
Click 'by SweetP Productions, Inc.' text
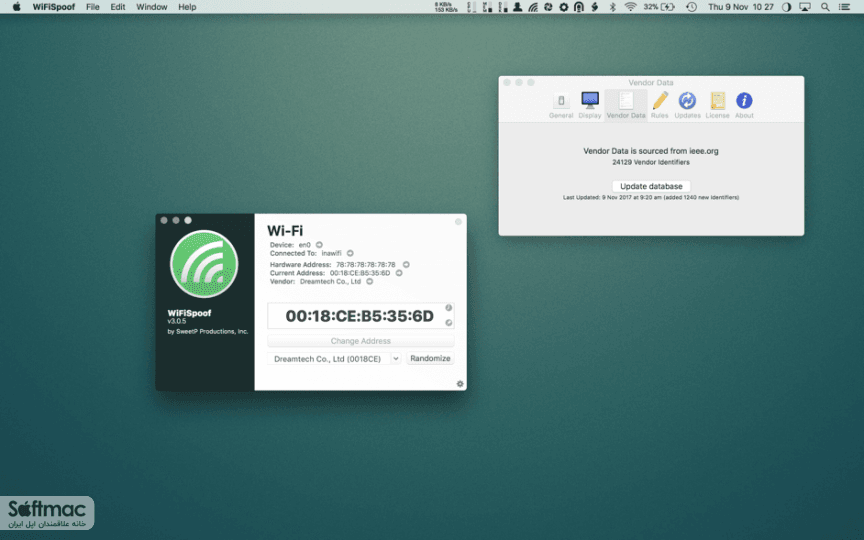(208, 332)
